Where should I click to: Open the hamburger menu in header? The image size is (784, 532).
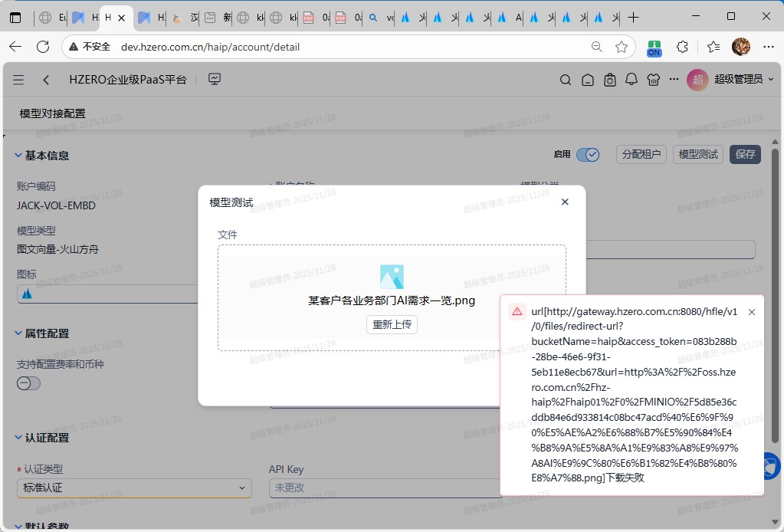coord(18,80)
